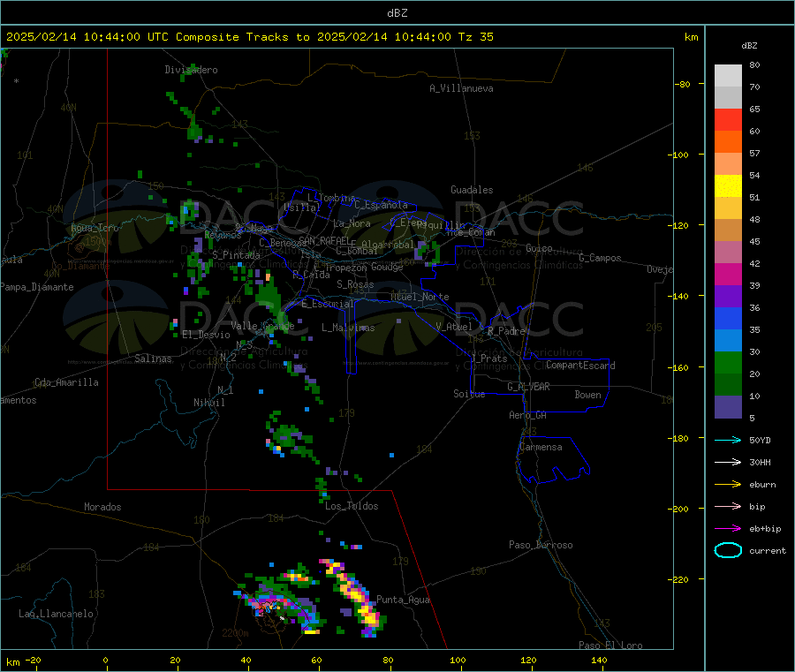Screen dimensions: 795x672
Task: Click the C_Española map label
Action: pos(381,205)
